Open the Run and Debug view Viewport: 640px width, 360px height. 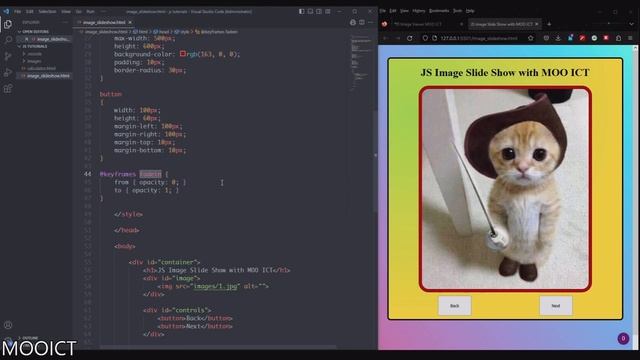tap(8, 72)
